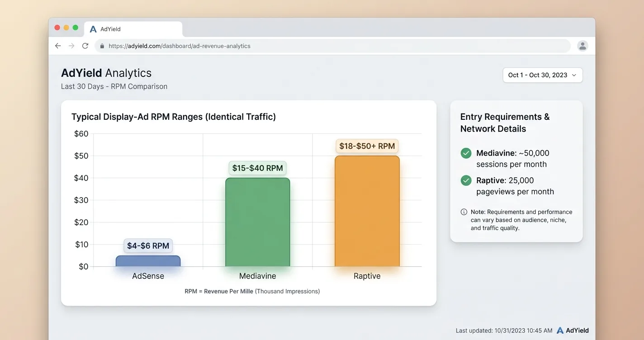The height and width of the screenshot is (340, 644).
Task: Click the browser forward arrow
Action: (x=71, y=46)
